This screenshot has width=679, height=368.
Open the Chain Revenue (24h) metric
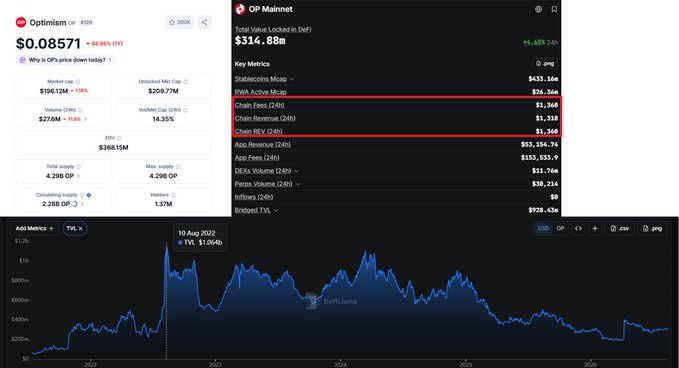click(x=265, y=118)
